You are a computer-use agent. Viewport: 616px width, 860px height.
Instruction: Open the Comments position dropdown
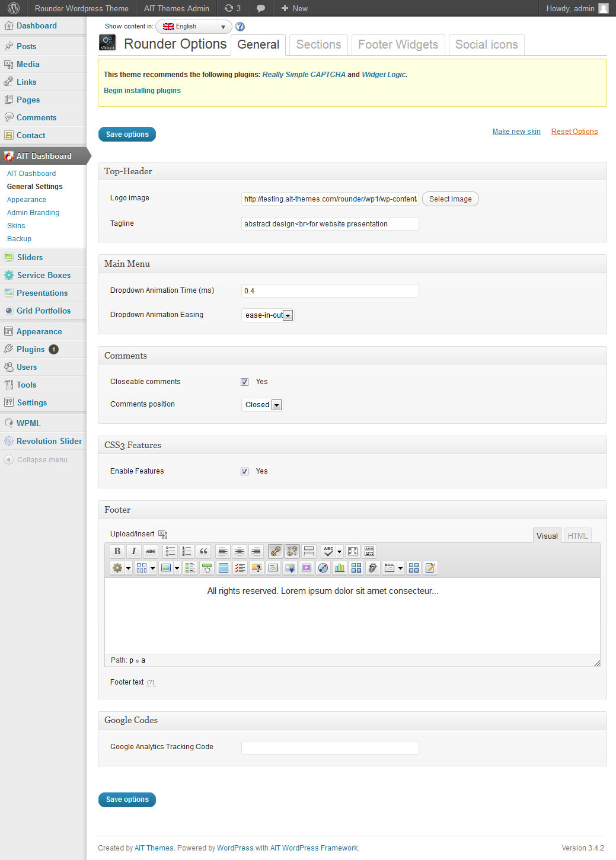[x=262, y=405]
